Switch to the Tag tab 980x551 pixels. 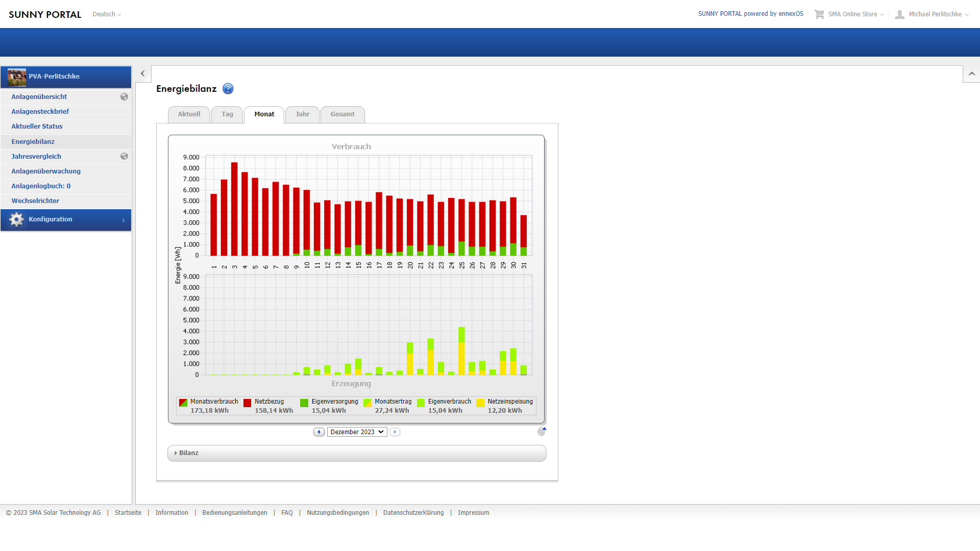227,114
